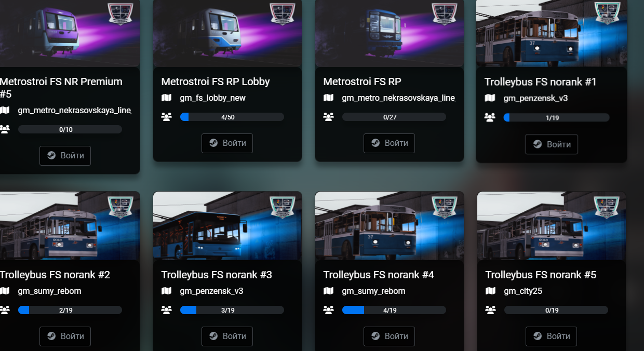Screen dimensions: 644x351
Task: Join Metrostroi FS NR Premium #5
Action: click(x=65, y=156)
